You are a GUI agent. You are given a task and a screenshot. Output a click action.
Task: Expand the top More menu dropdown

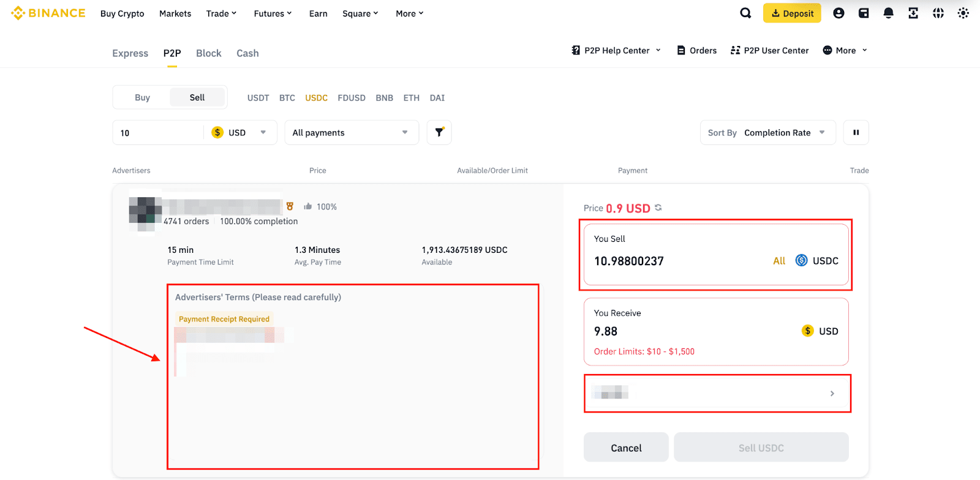[x=410, y=13]
